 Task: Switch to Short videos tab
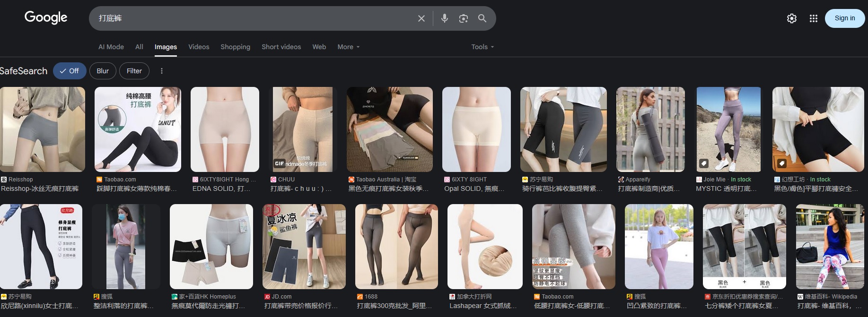coord(281,47)
